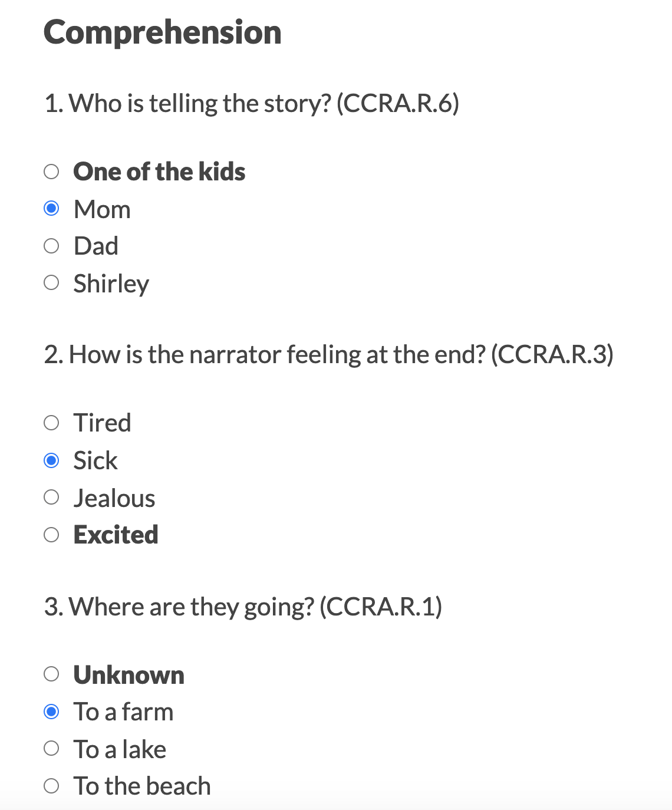Click the bold 'Excited' label text
Image resolution: width=672 pixels, height=810 pixels.
click(116, 535)
